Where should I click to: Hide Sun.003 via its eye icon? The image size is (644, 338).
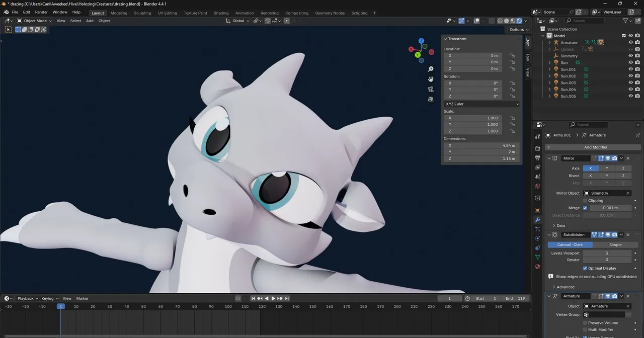coord(630,82)
